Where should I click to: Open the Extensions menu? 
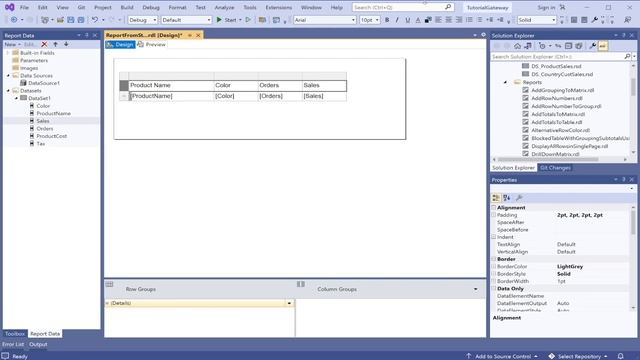279,7
